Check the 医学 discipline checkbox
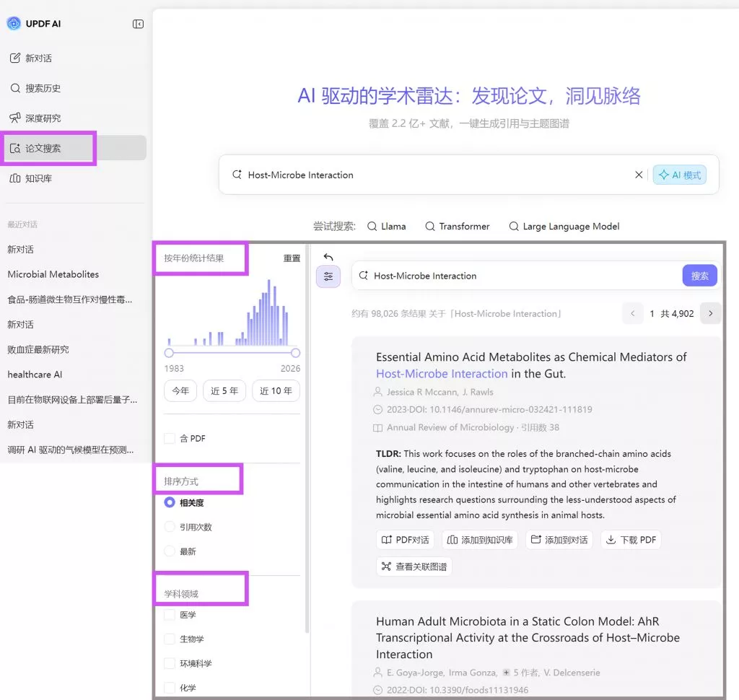 tap(170, 615)
